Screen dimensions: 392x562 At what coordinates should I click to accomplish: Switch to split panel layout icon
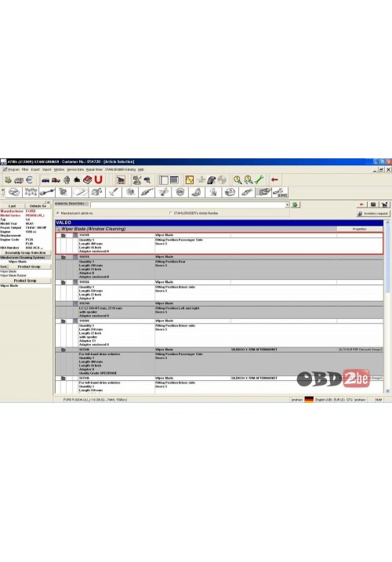click(x=164, y=180)
